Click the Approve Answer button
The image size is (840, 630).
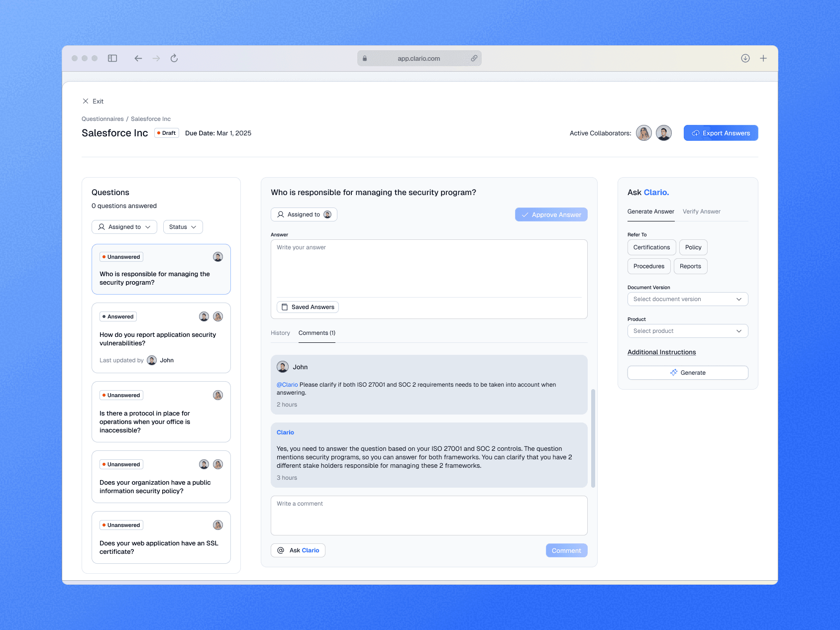tap(551, 214)
